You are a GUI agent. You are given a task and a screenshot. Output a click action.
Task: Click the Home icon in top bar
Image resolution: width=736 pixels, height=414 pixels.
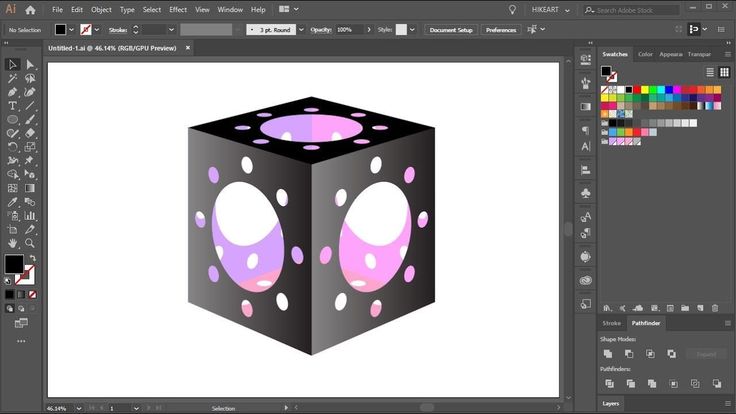point(31,9)
